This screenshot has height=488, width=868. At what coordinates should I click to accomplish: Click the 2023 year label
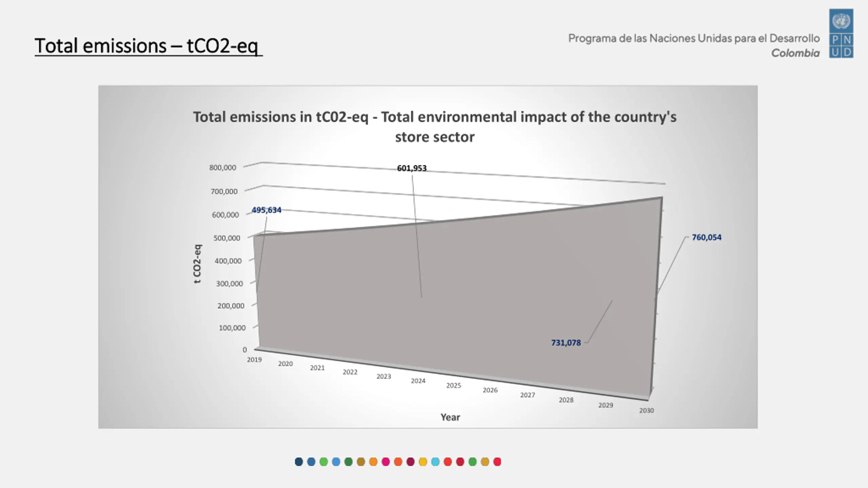pos(384,377)
